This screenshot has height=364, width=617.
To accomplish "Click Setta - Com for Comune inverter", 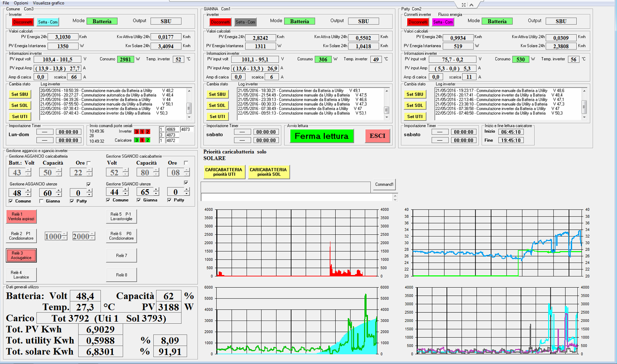I will pyautogui.click(x=48, y=22).
